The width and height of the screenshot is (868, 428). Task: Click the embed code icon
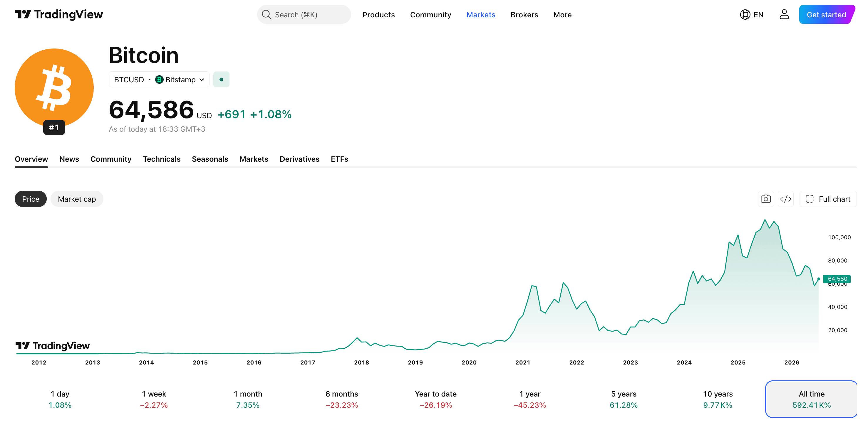pyautogui.click(x=785, y=199)
